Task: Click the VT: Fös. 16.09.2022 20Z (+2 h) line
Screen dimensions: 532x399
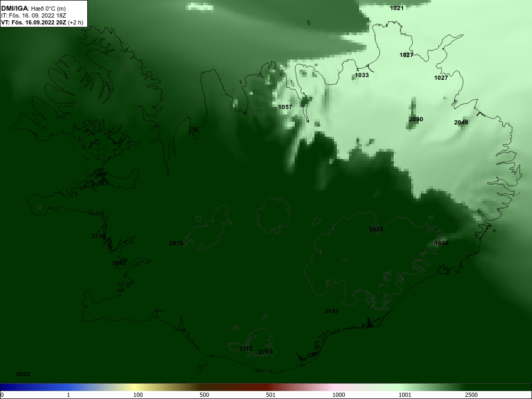Action: [x=42, y=22]
